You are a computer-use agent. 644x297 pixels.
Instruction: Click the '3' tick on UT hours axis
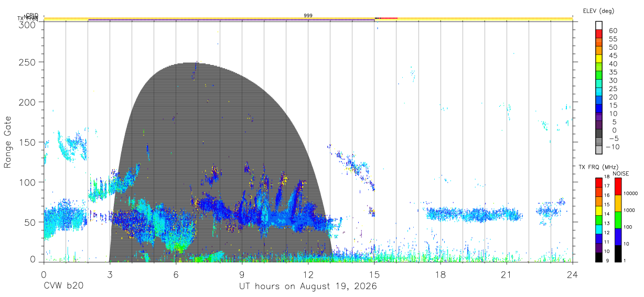pos(110,274)
